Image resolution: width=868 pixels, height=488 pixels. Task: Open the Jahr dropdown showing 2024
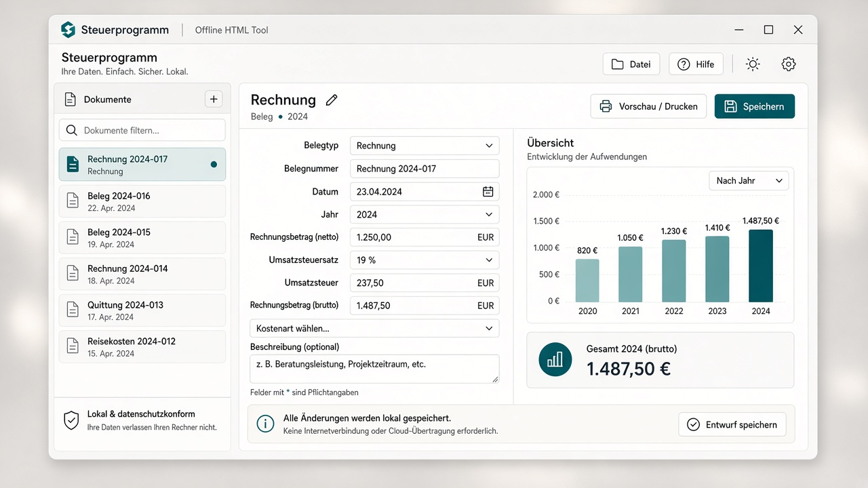point(425,214)
